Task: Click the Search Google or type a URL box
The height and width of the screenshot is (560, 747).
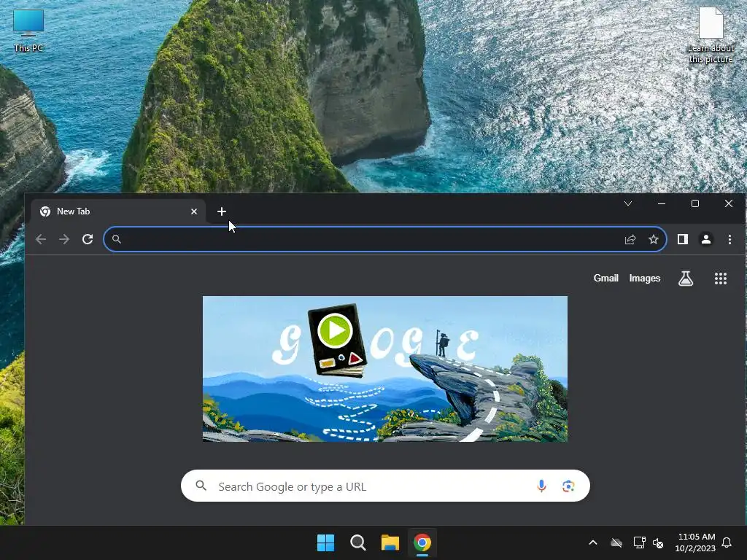Action: tap(385, 486)
